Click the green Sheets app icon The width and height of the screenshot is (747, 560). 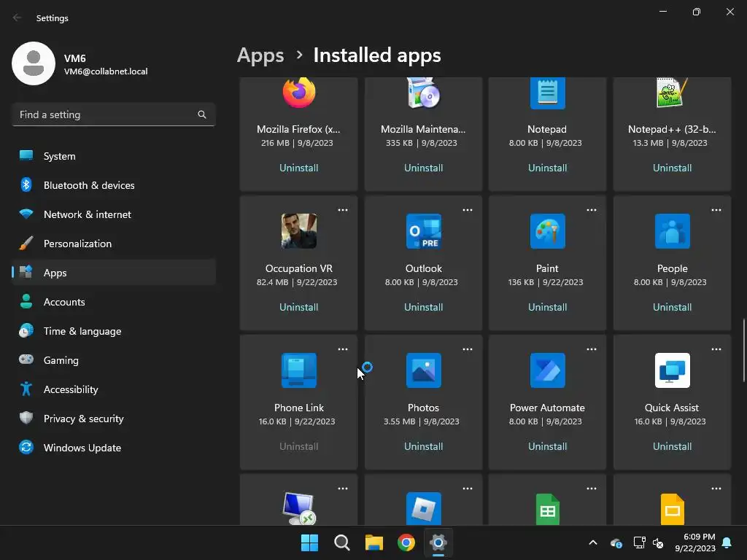547,509
